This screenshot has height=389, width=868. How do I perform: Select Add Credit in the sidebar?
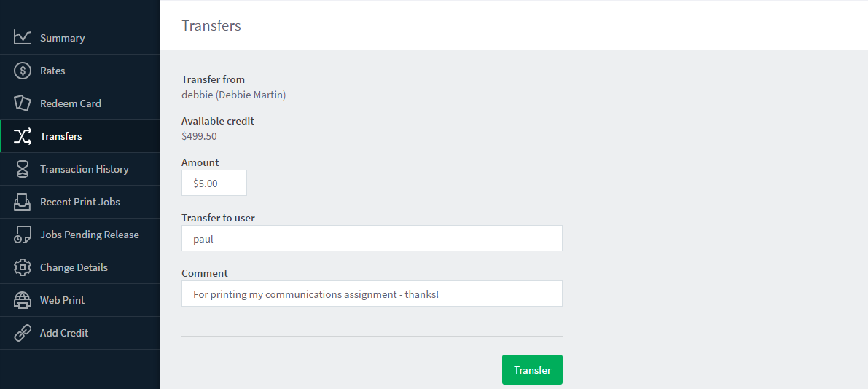79,333
